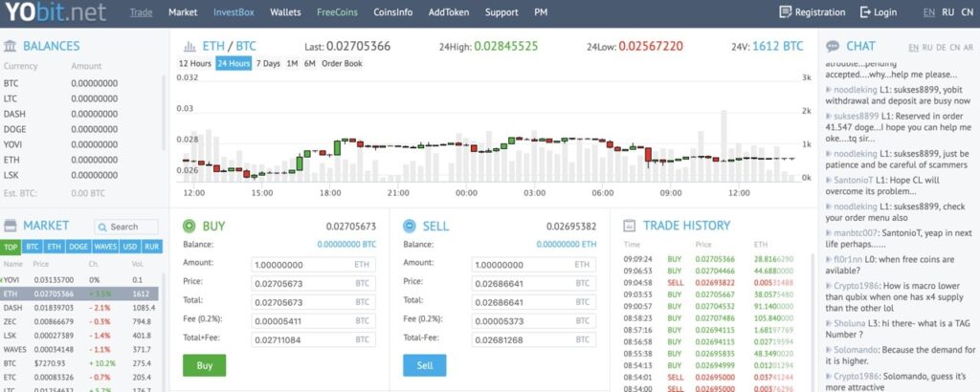Open PM messages
This screenshot has width=980, height=392.
(x=542, y=11)
